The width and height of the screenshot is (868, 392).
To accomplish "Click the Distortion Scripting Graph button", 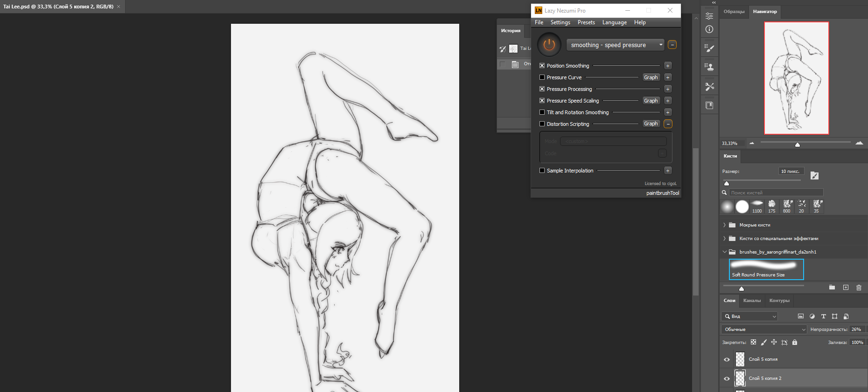I will (x=651, y=124).
